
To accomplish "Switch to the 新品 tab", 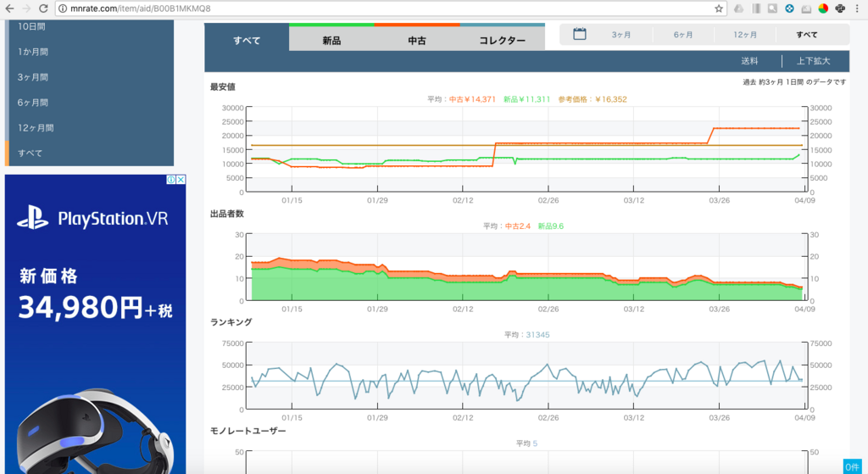I will point(331,39).
